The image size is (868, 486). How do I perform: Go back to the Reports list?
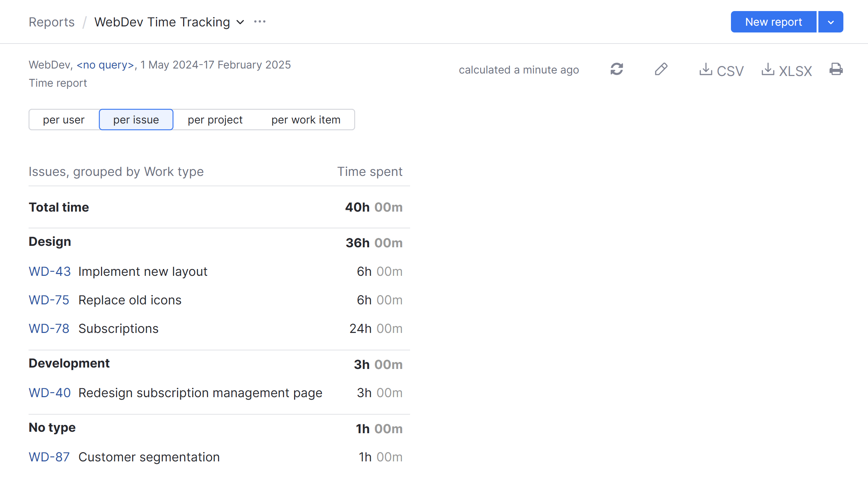pyautogui.click(x=51, y=22)
